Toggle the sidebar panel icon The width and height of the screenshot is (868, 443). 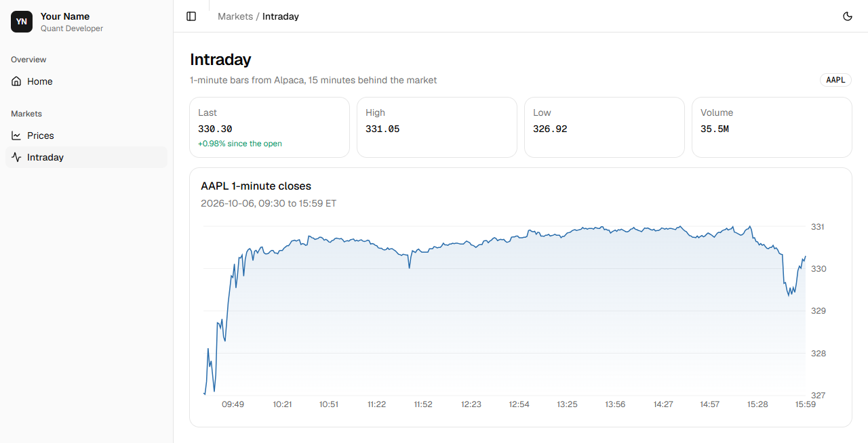click(191, 16)
